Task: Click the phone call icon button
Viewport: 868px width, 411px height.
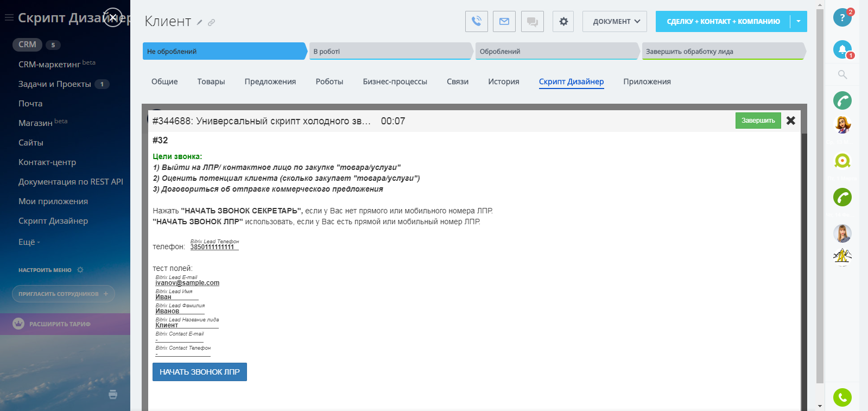Action: coord(476,22)
